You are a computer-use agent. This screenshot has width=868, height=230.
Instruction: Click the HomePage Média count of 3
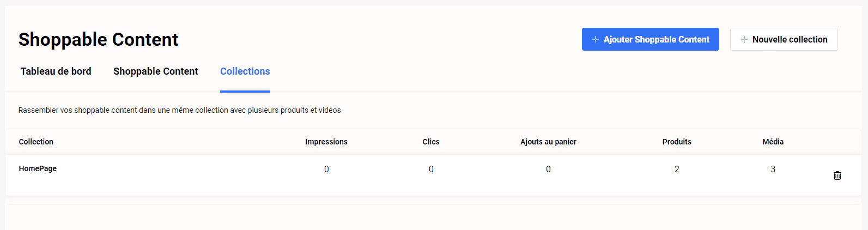point(773,169)
